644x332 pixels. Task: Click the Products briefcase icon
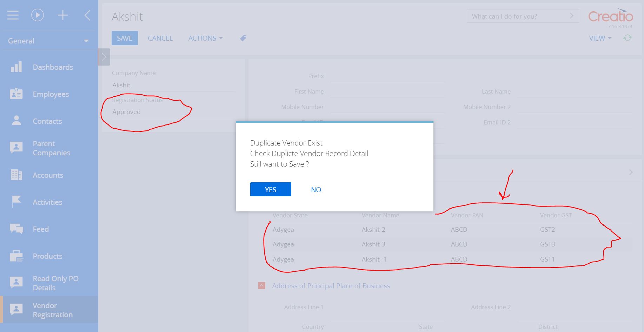point(16,256)
